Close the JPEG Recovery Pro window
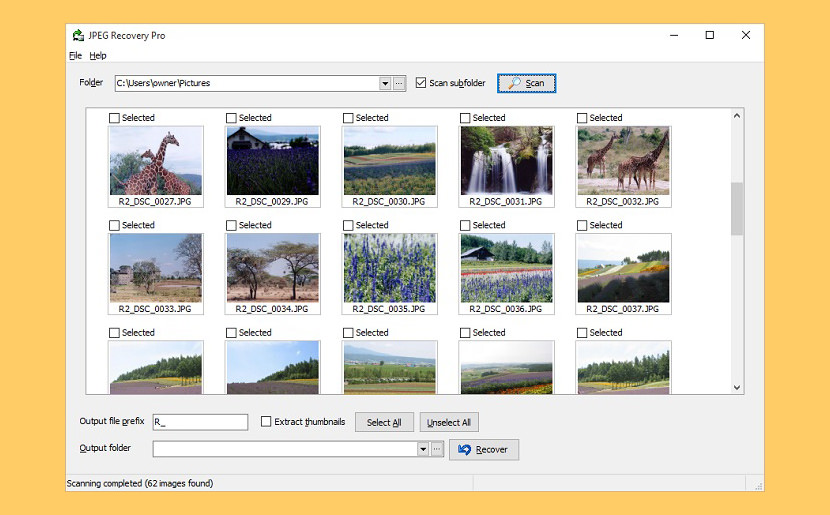 pos(746,35)
